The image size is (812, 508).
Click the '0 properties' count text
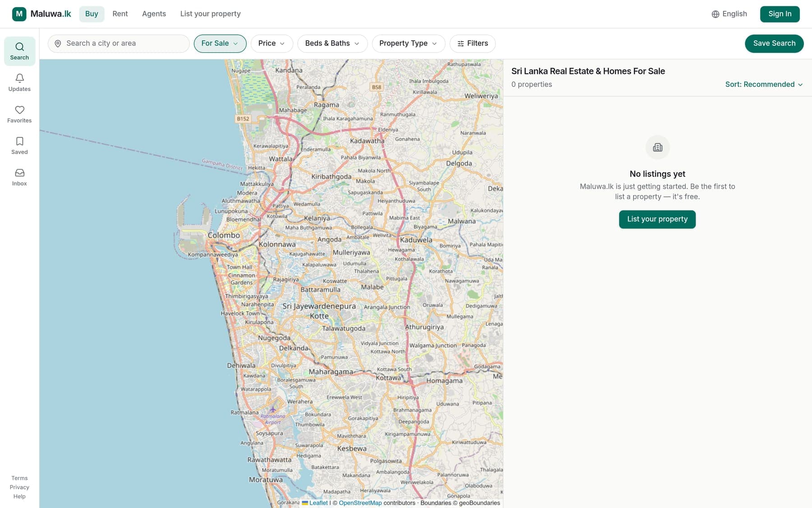click(x=531, y=84)
